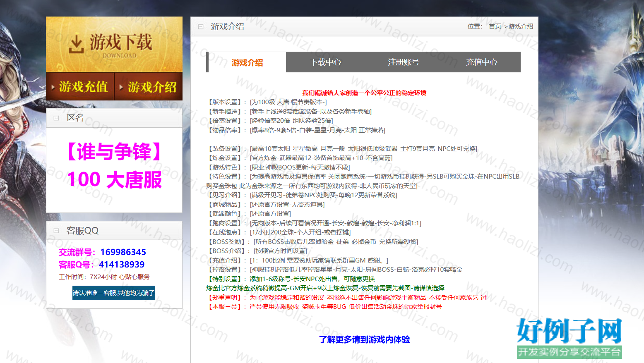Click the 工作时间 7X24小时 line
This screenshot has width=644, height=363.
point(104,277)
